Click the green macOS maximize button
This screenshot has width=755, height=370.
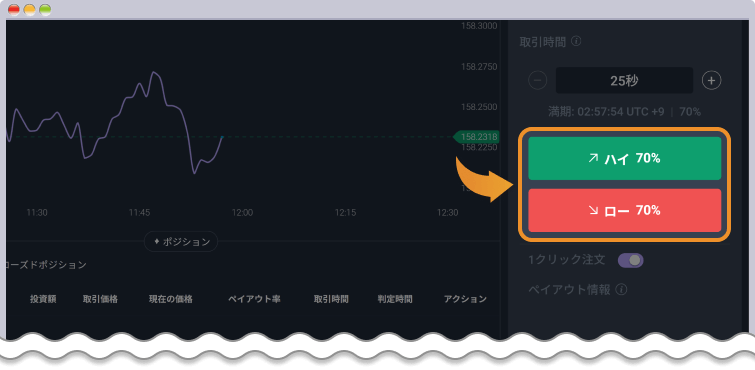pos(45,10)
